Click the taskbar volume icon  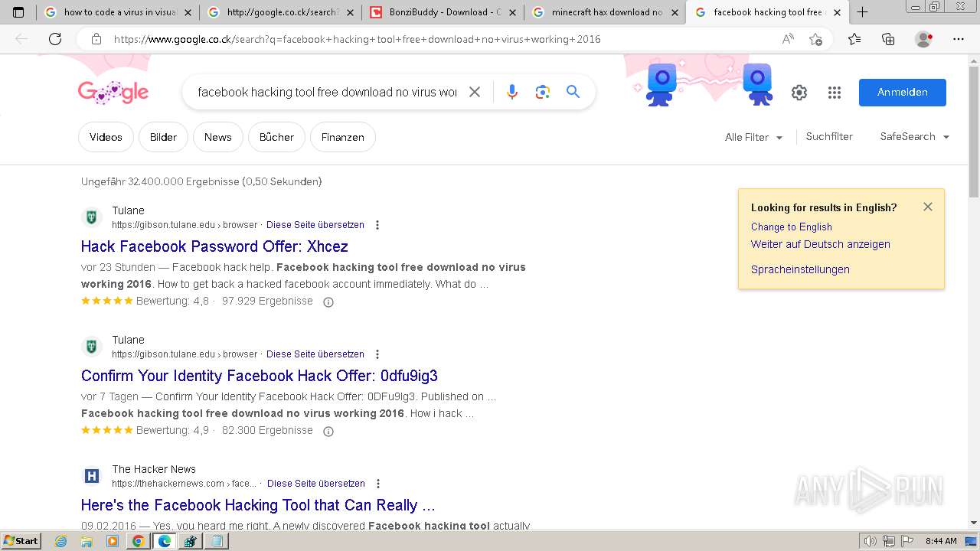pos(871,541)
